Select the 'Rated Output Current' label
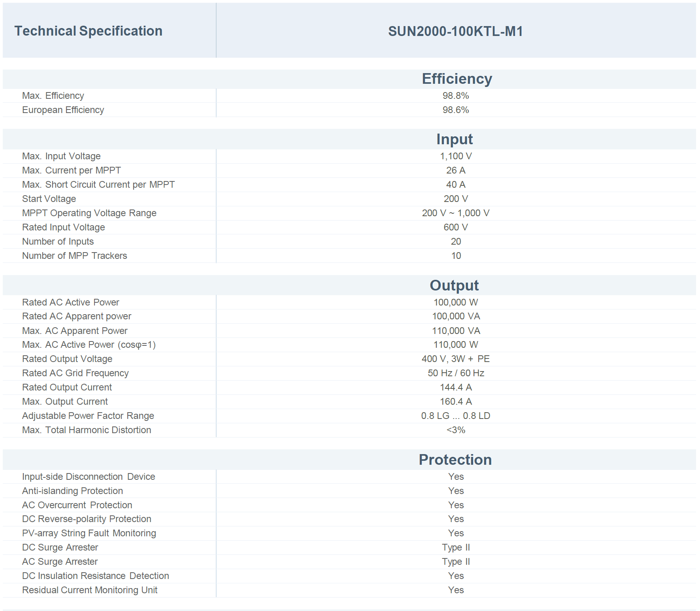This screenshot has width=700, height=611. 67,387
